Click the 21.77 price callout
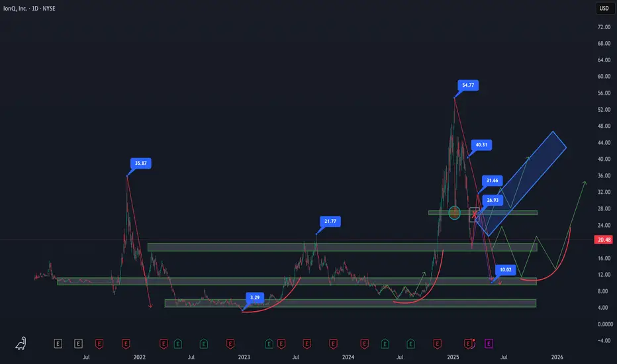This screenshot has height=364, width=617. pos(330,221)
